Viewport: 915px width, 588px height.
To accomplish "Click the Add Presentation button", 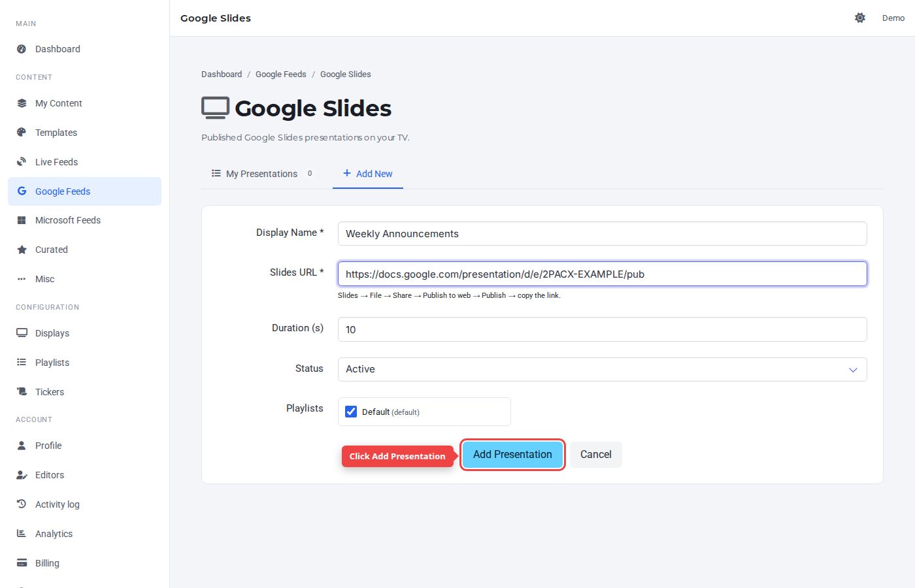I will click(x=512, y=455).
